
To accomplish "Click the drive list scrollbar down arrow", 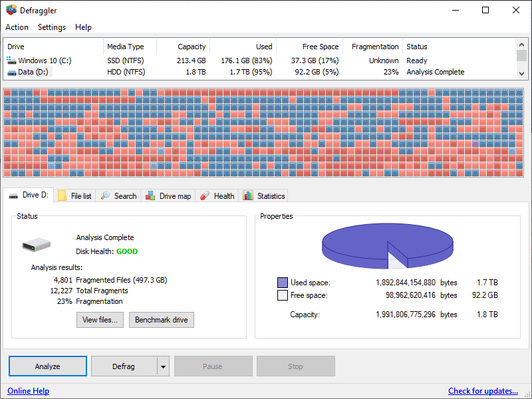I will [x=522, y=74].
